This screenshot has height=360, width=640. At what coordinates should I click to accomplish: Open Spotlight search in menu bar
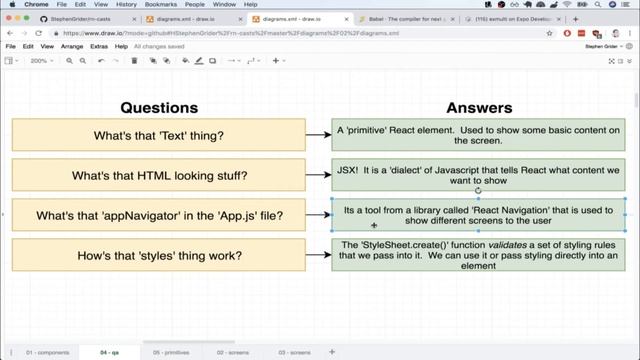(x=598, y=4)
